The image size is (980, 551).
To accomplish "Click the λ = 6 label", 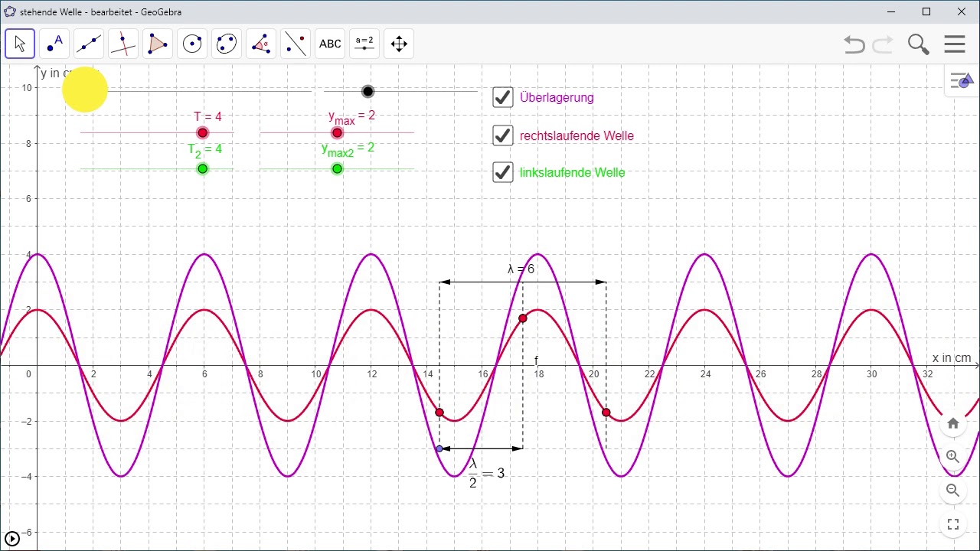I will coord(521,269).
